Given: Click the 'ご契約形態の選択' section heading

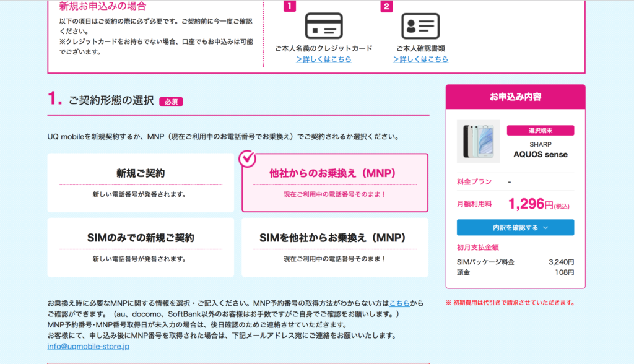Looking at the screenshot, I should click(x=111, y=100).
